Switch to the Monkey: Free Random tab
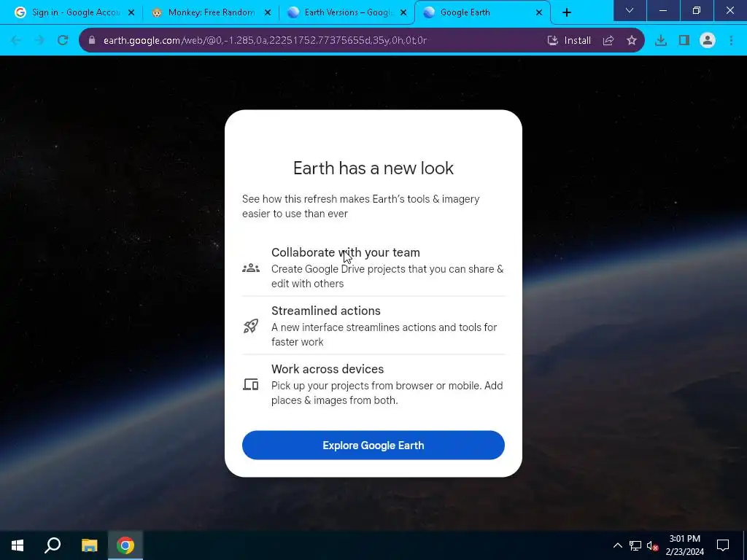747x560 pixels. (211, 12)
